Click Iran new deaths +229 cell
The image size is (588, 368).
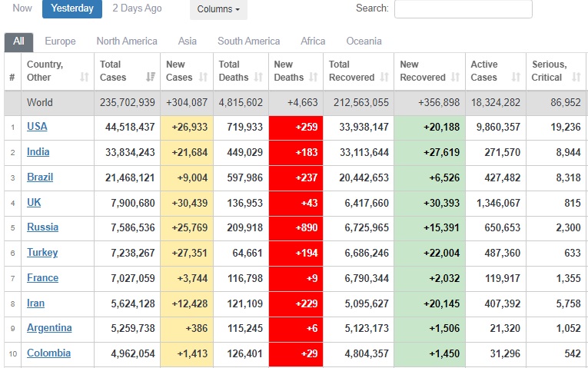[x=296, y=304]
